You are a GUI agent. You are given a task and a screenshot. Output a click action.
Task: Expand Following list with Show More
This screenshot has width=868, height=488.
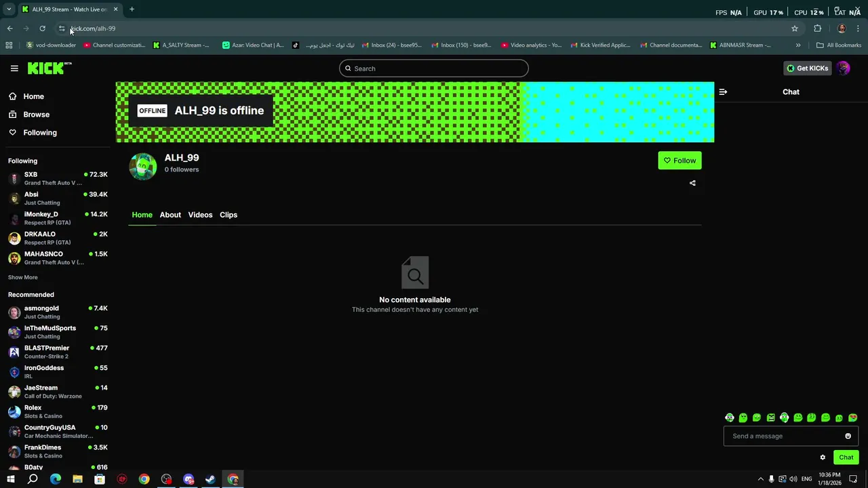click(x=23, y=277)
